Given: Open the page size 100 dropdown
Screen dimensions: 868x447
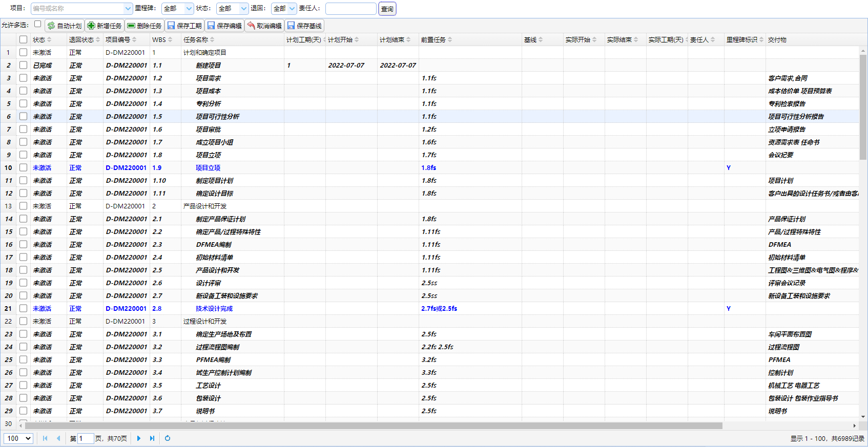Looking at the screenshot, I should [x=18, y=438].
